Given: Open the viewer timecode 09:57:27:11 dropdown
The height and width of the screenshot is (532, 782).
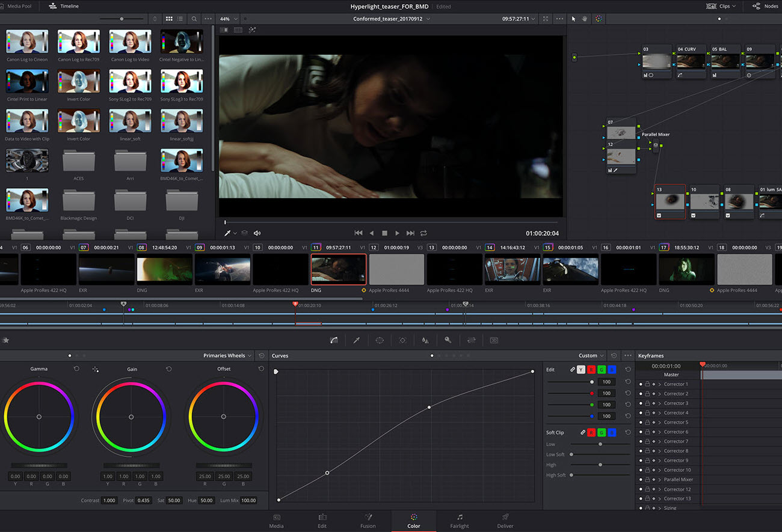Looking at the screenshot, I should tap(519, 19).
